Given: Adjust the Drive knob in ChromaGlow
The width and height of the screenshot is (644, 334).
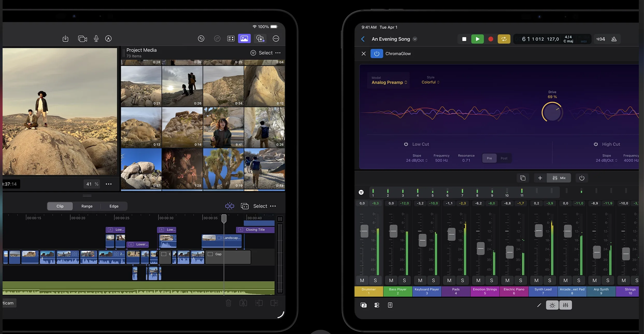Looking at the screenshot, I should pyautogui.click(x=552, y=112).
